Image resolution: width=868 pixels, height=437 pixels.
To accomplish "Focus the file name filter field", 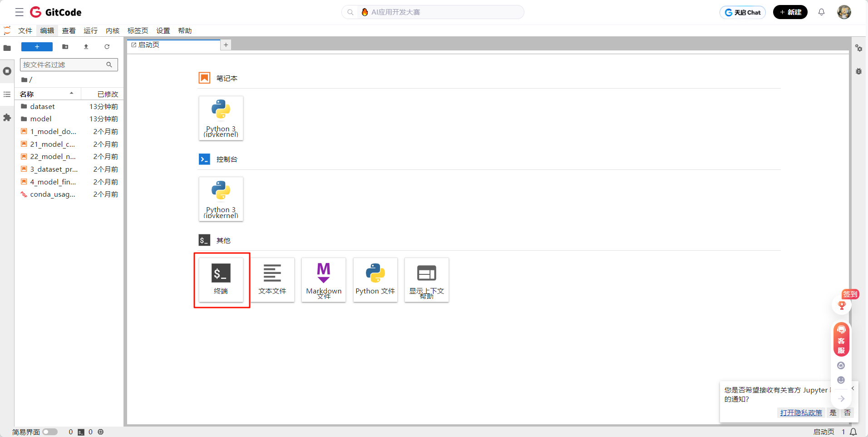I will coord(69,65).
